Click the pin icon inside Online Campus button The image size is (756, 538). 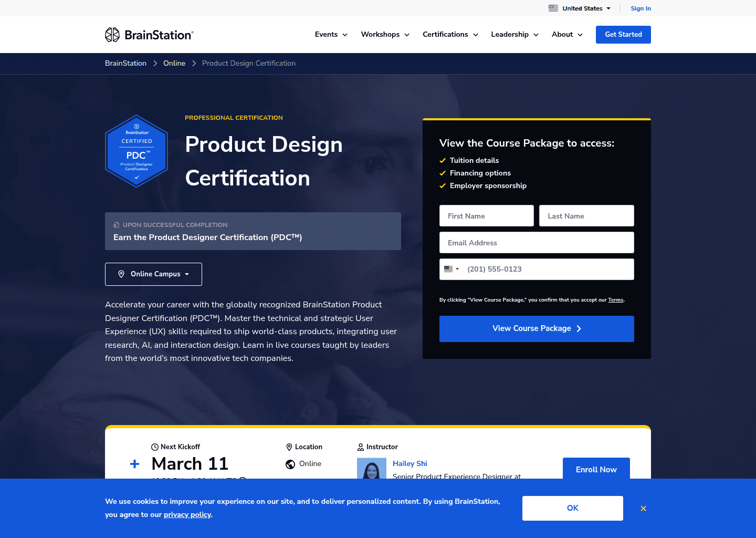point(121,274)
